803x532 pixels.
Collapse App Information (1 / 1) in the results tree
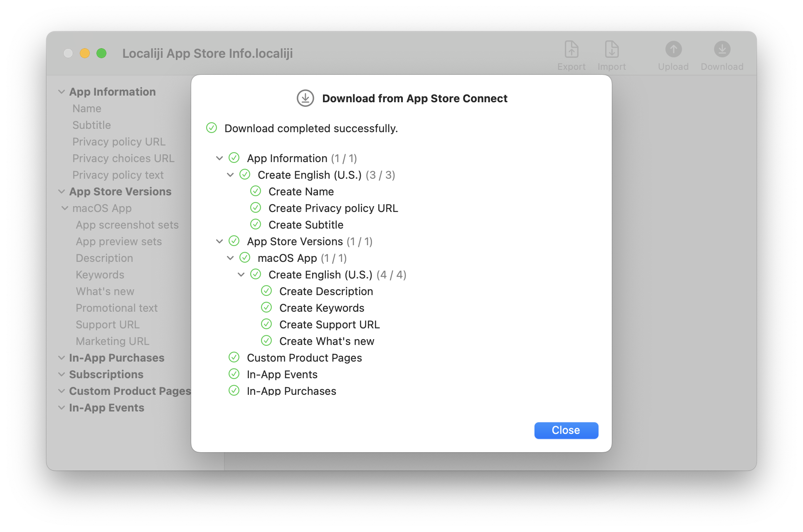tap(219, 158)
